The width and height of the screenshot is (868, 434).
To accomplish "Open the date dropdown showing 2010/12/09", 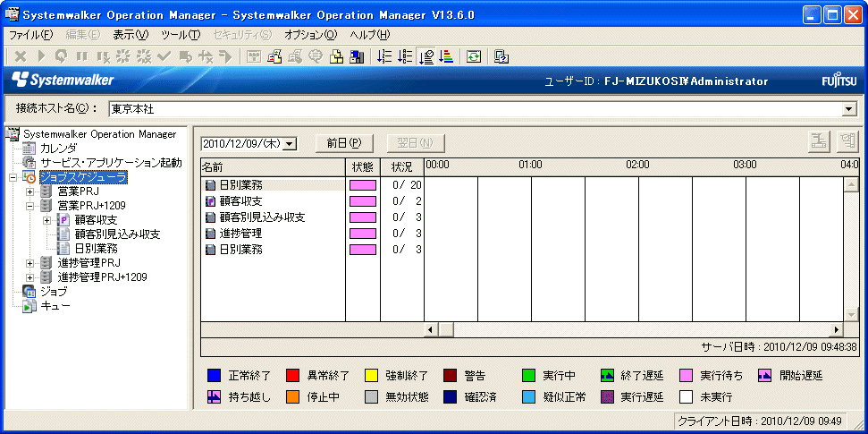I will [x=291, y=143].
